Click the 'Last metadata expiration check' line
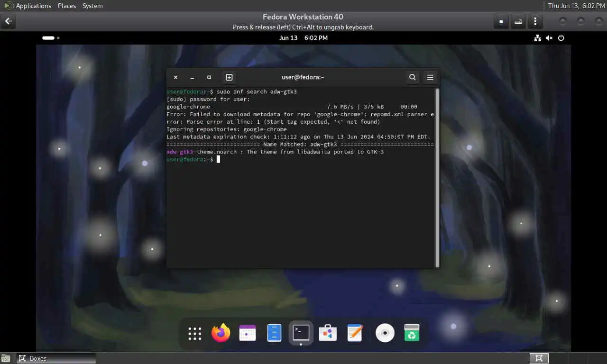 coord(298,137)
